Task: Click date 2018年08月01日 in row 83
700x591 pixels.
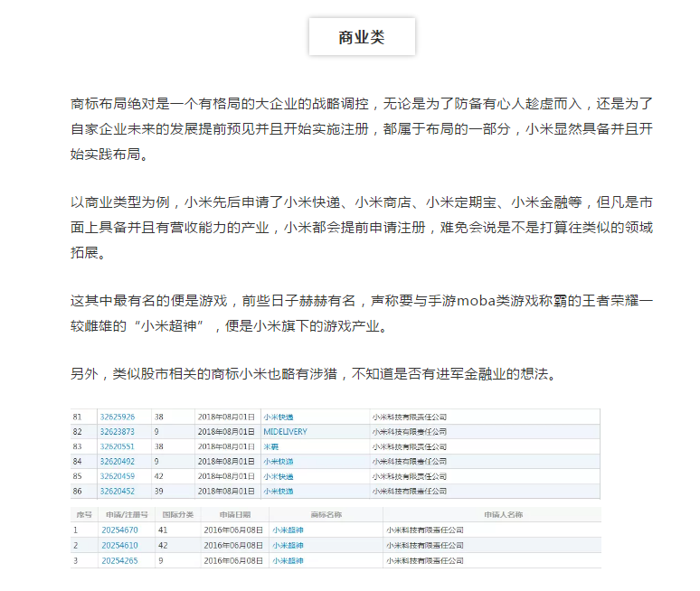Action: click(x=226, y=446)
